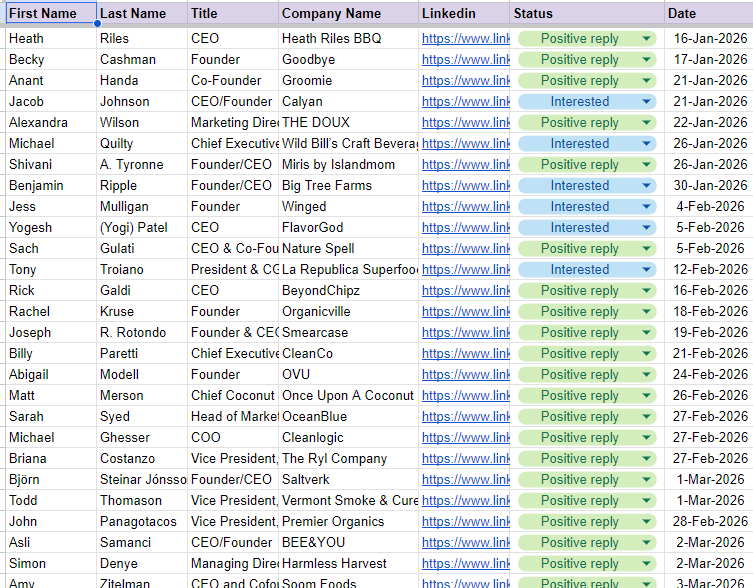Select the Status column header
This screenshot has height=588, width=753.
(586, 14)
